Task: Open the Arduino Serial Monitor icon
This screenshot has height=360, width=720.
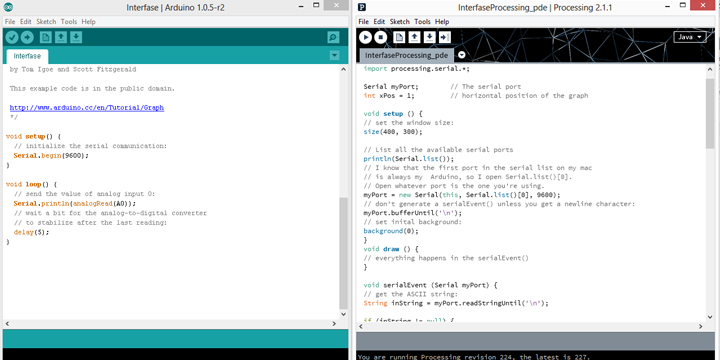Action: [333, 38]
